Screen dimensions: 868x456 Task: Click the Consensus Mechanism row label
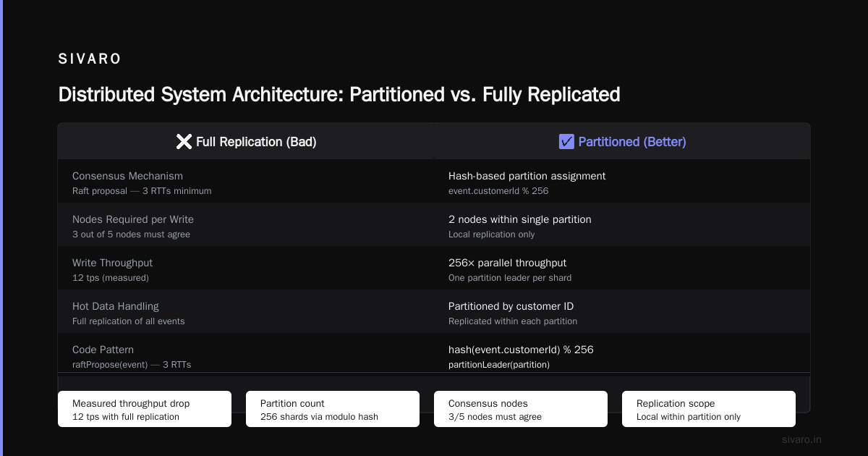[127, 176]
